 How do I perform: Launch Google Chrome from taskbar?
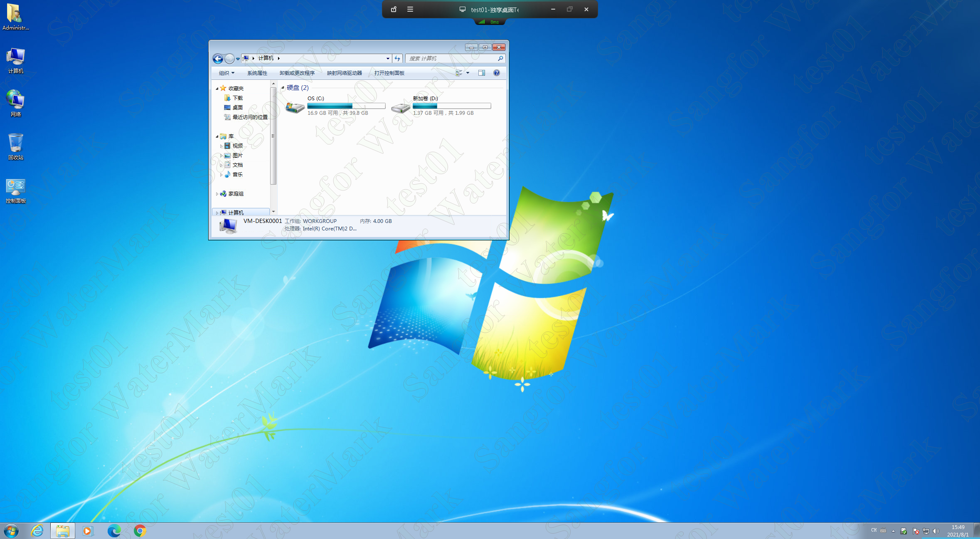(x=140, y=531)
